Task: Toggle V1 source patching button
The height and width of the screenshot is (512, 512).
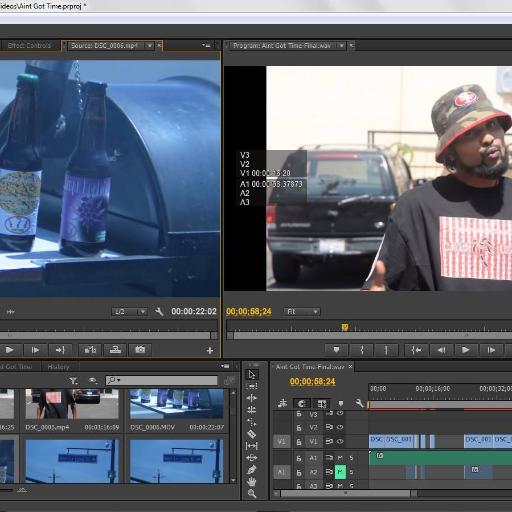Action: (281, 442)
